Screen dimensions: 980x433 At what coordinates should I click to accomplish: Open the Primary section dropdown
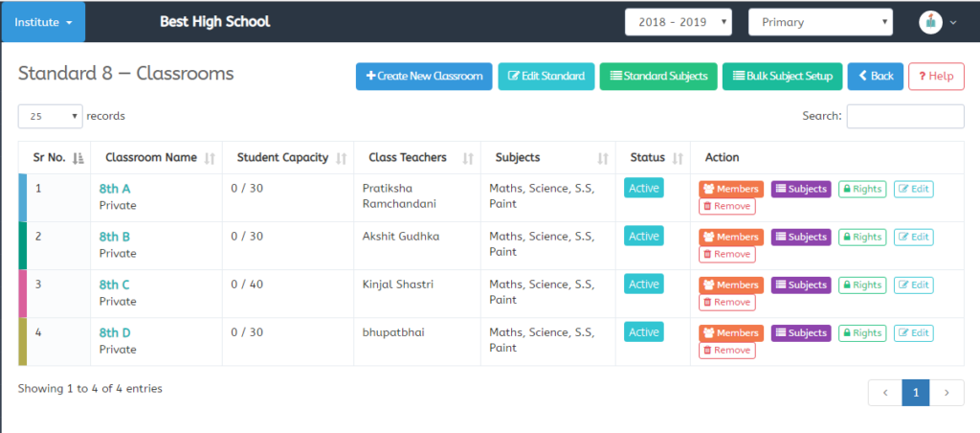820,22
